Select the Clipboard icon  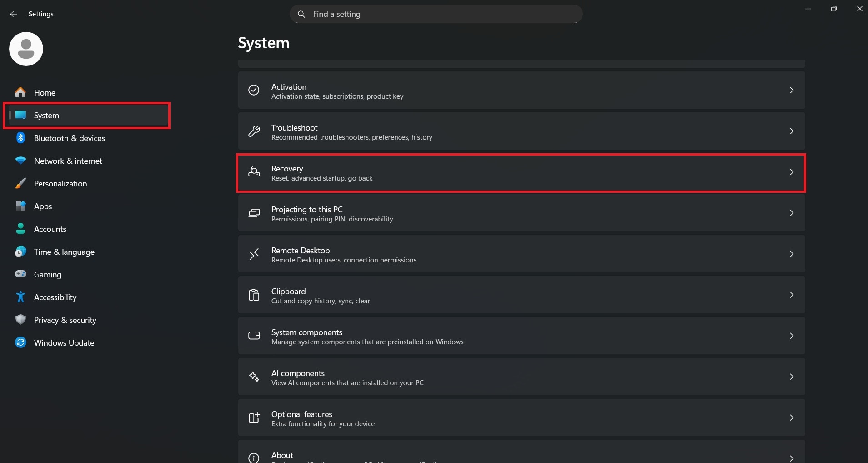[x=254, y=295]
